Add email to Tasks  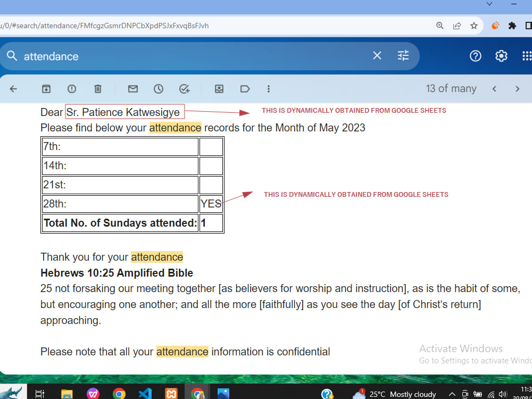coord(184,89)
